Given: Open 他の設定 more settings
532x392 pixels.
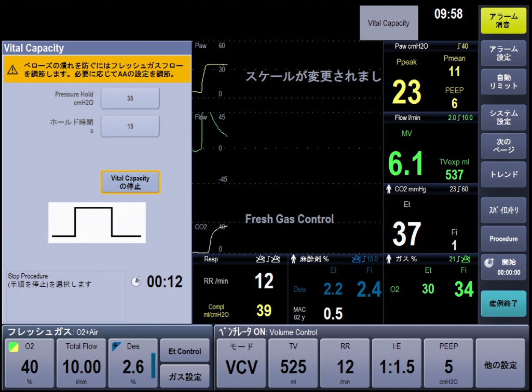Looking at the screenshot, I should pos(500,363).
